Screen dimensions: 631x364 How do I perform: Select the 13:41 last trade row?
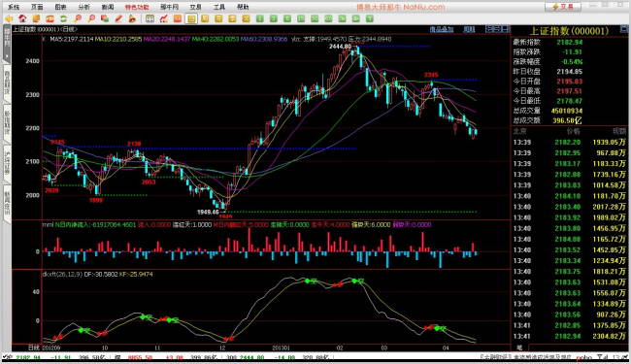[x=570, y=336]
